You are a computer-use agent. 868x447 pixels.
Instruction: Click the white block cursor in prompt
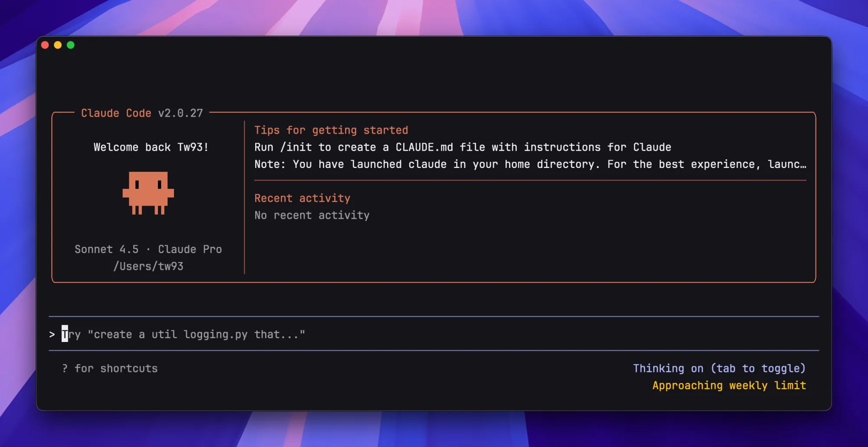(65, 334)
